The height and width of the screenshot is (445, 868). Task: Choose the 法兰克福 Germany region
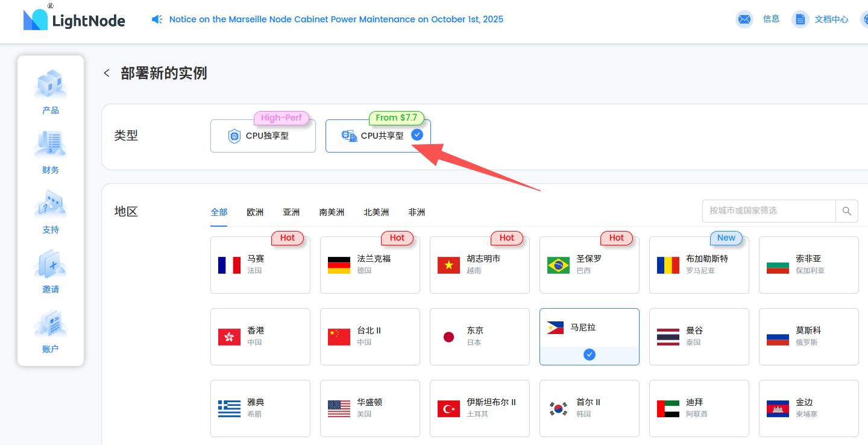click(370, 265)
